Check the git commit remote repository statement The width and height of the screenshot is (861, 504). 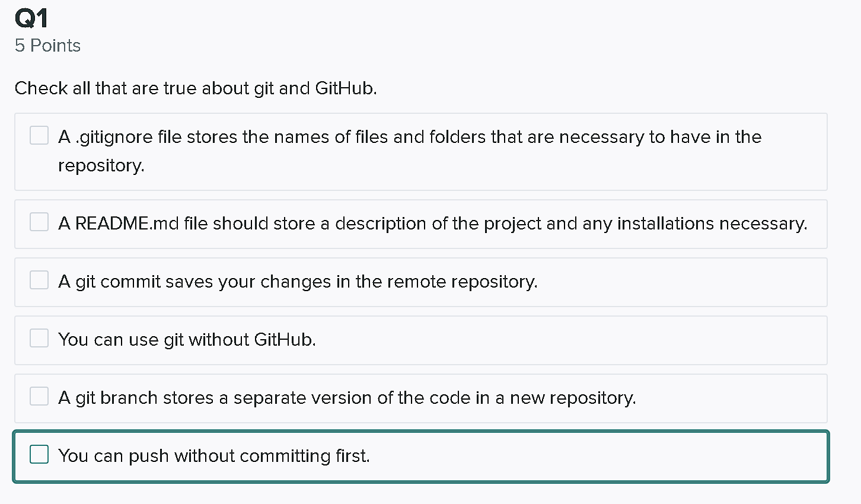(39, 279)
